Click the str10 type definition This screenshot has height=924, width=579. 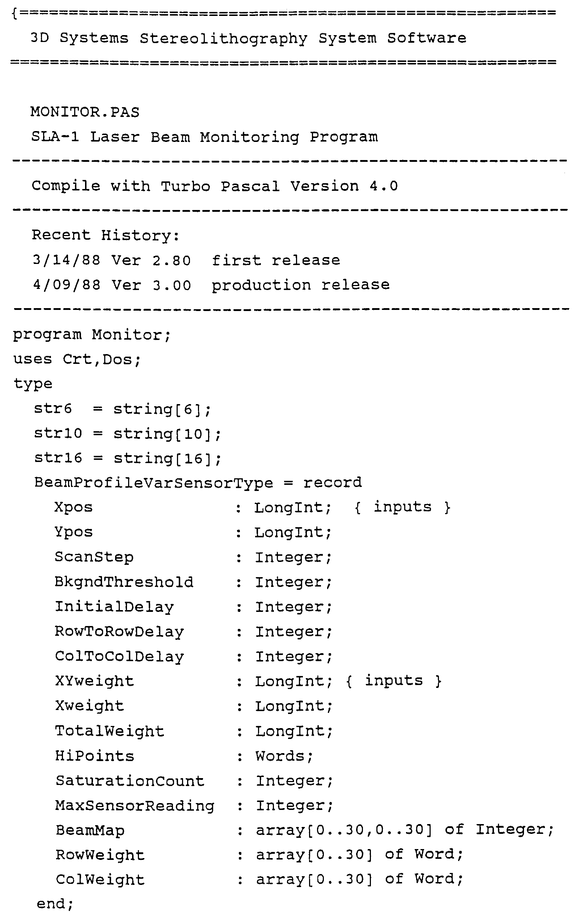[127, 434]
